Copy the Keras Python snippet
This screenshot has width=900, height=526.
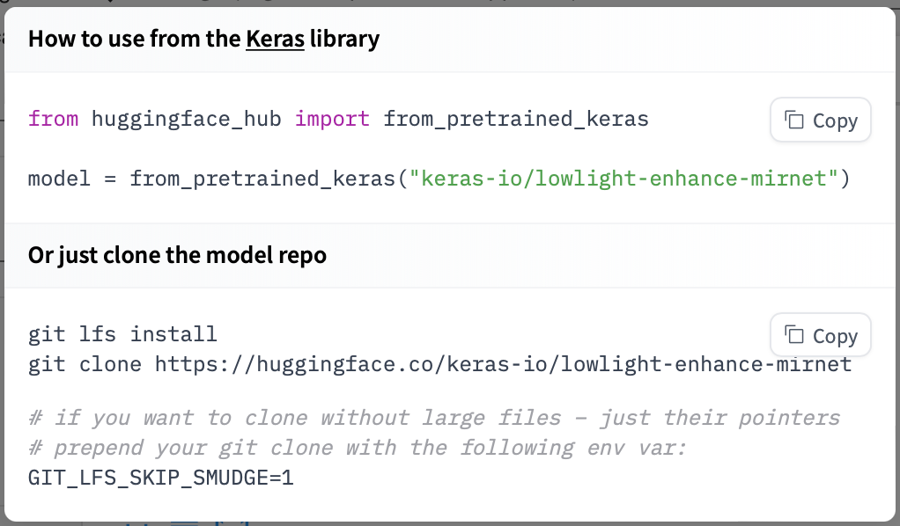tap(821, 120)
